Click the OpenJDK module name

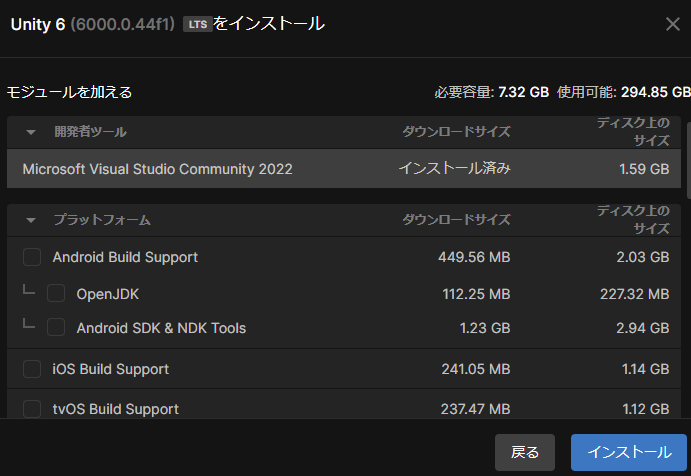tap(108, 294)
